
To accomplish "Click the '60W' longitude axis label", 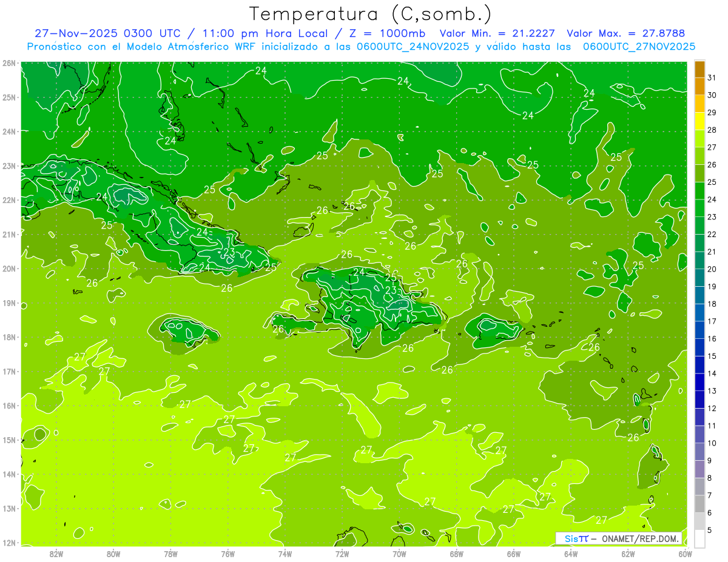I will [685, 554].
